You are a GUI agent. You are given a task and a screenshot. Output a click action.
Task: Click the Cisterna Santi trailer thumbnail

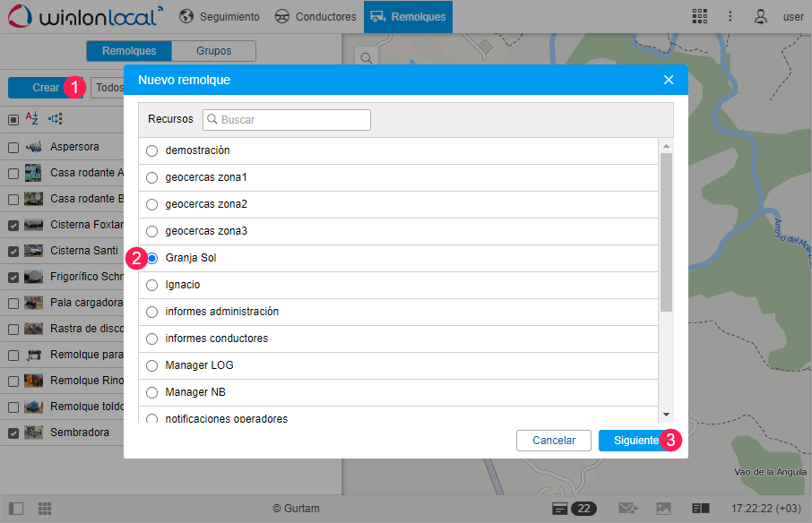[34, 251]
